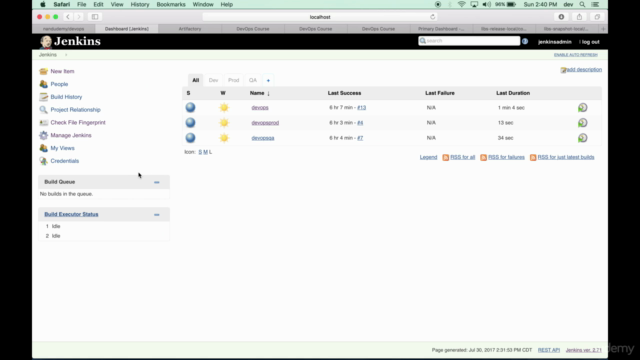Open jenkinsadmin user profile
This screenshot has height=360, width=640.
click(x=554, y=42)
